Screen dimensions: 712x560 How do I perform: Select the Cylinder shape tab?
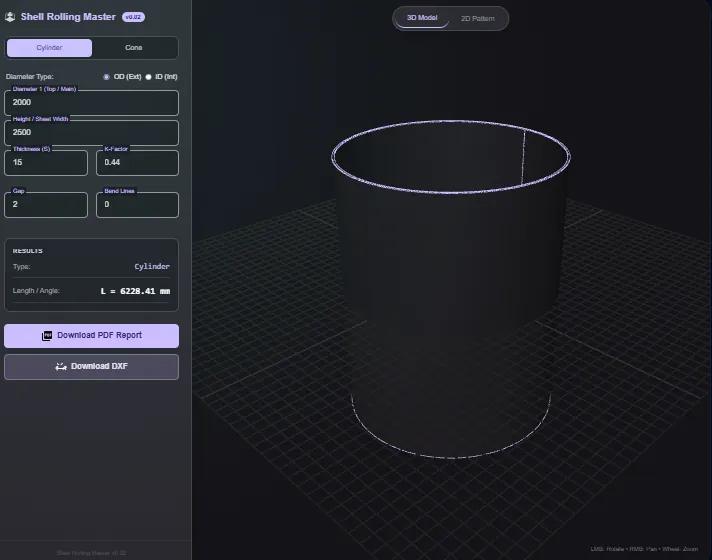49,48
